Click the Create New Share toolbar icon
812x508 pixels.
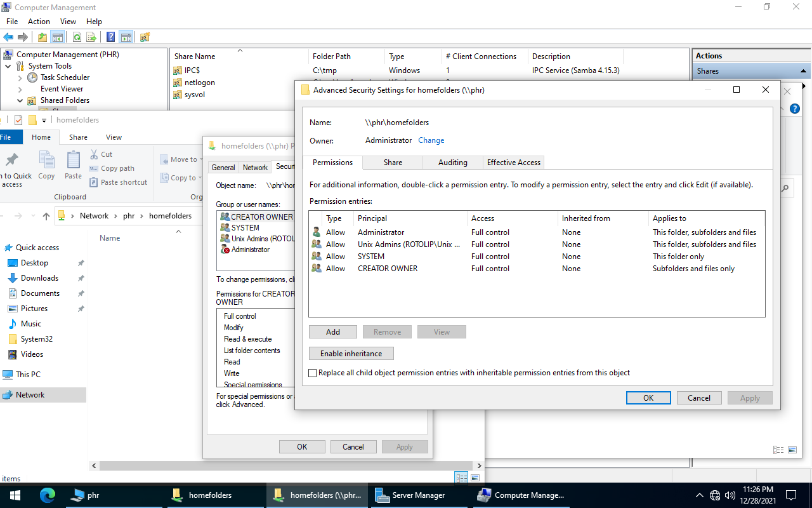coord(145,37)
